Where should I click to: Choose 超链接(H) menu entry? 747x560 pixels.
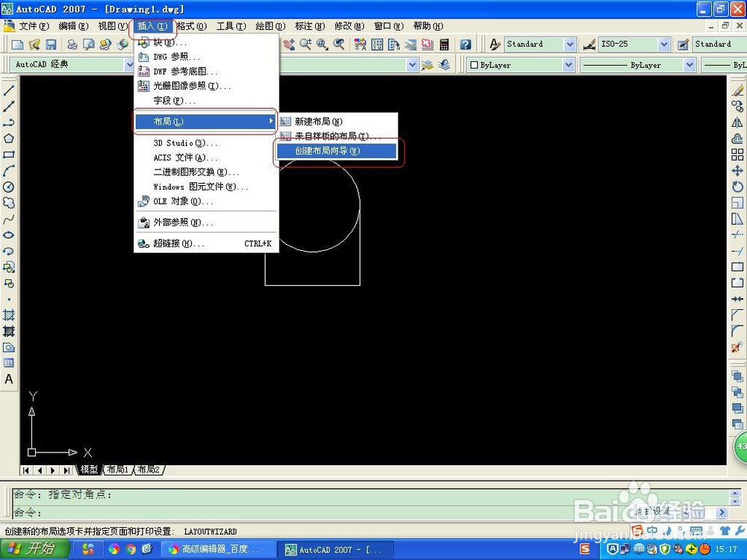[x=206, y=244]
